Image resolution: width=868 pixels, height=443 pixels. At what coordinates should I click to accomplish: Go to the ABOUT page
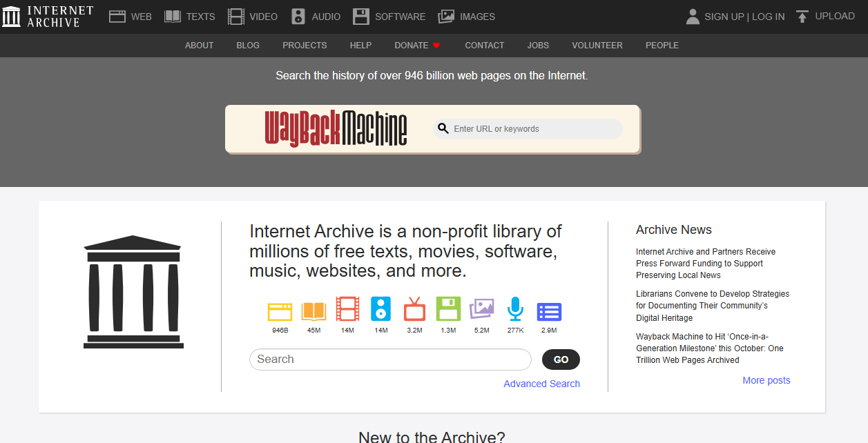click(x=200, y=46)
